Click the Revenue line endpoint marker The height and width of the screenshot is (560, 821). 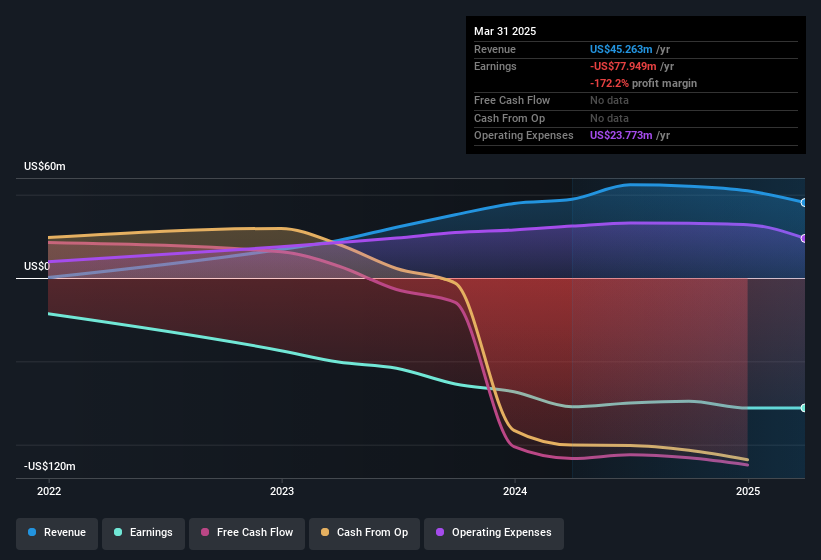(804, 203)
